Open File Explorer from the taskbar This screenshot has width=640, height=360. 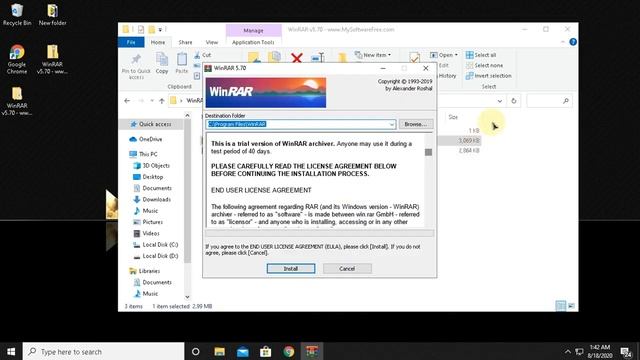(x=220, y=351)
